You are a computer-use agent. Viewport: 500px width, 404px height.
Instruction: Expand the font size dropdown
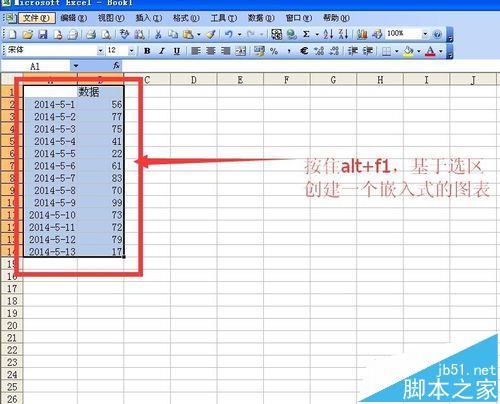[132, 51]
